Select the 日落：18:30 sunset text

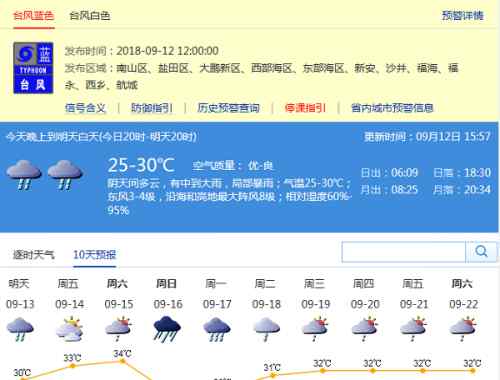click(x=462, y=173)
